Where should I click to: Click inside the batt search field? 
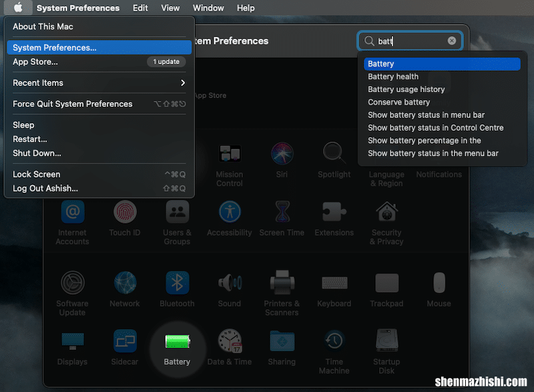pos(410,41)
